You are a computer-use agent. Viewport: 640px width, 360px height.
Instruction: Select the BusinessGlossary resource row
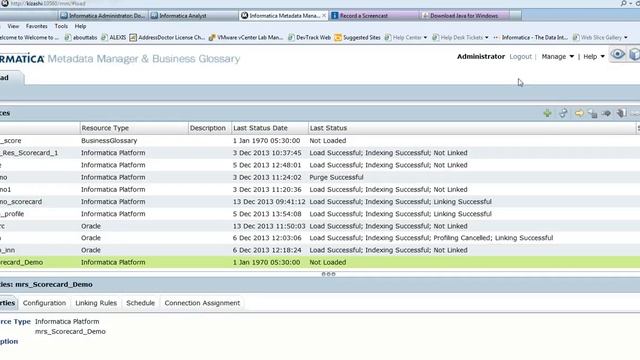tap(320, 140)
